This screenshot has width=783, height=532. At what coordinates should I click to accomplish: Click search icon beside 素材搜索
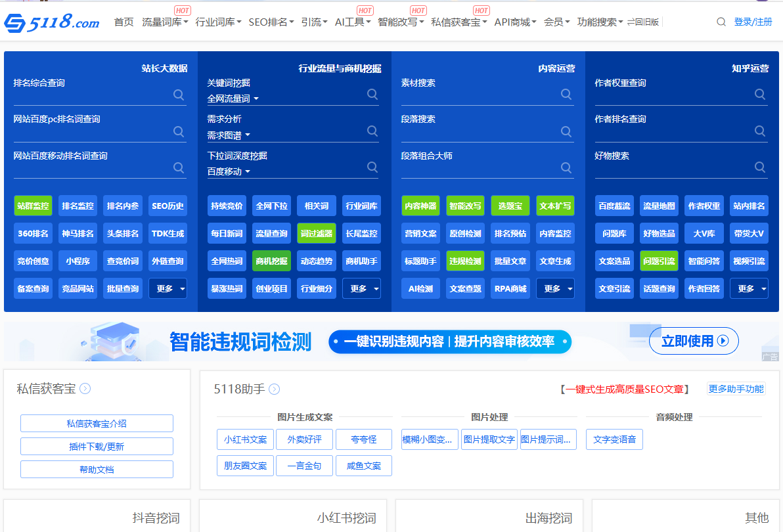tap(566, 95)
